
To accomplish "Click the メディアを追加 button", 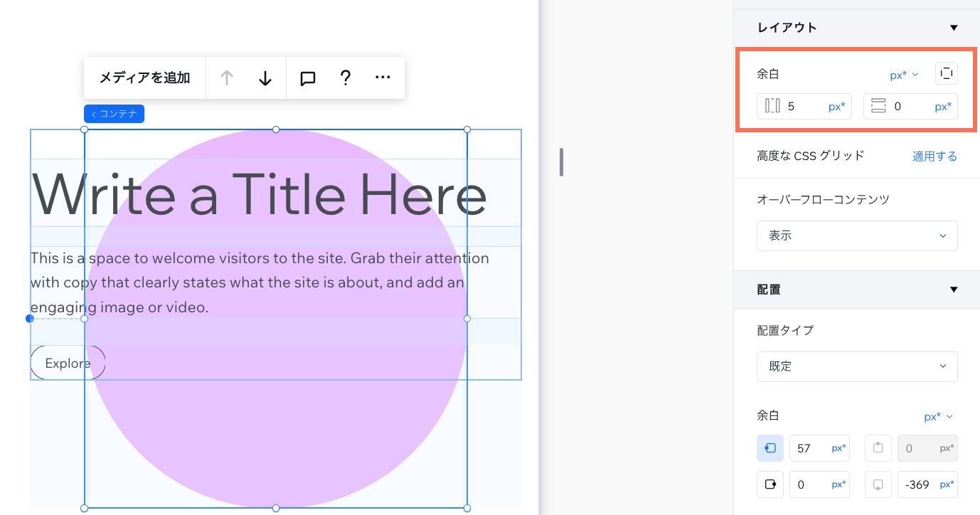I will (x=144, y=78).
